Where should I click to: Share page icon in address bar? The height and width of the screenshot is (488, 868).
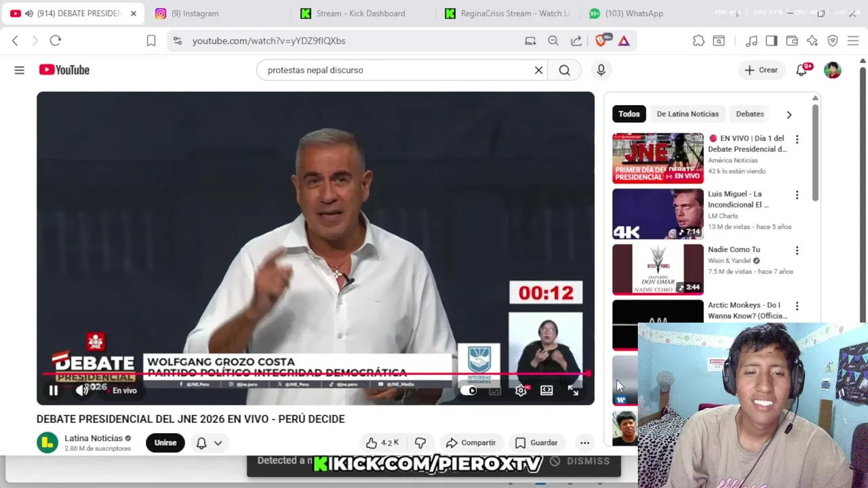[x=576, y=41]
